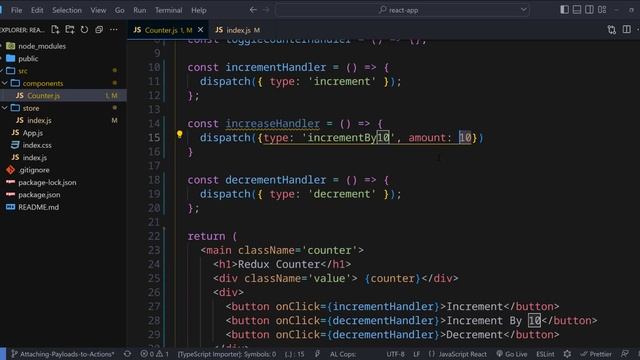Open the errors and warnings indicator
The height and width of the screenshot is (360, 640).
tap(155, 354)
